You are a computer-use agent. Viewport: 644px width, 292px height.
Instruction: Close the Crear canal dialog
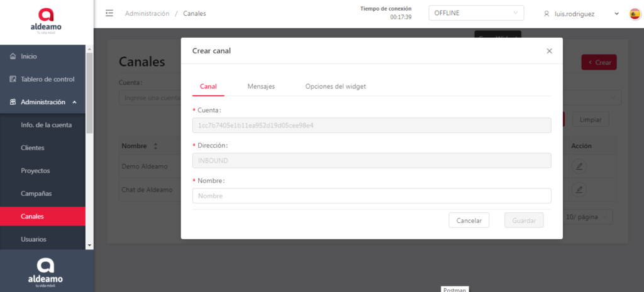pyautogui.click(x=549, y=51)
